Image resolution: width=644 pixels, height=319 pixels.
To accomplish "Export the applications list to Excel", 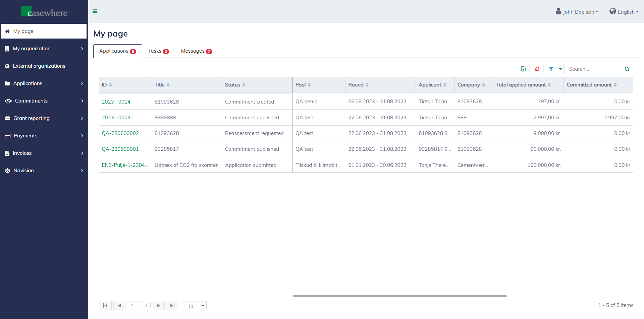I will 523,69.
